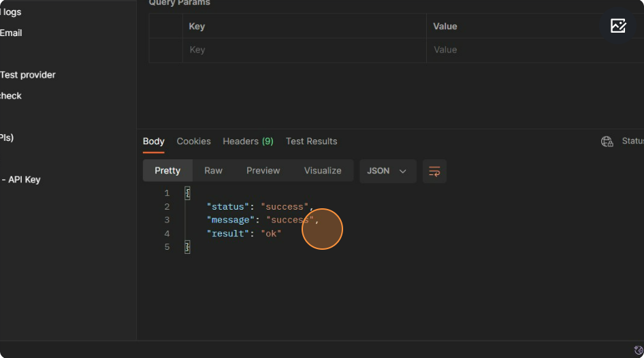
Task: Switch to the Cookies response tab
Action: click(193, 142)
